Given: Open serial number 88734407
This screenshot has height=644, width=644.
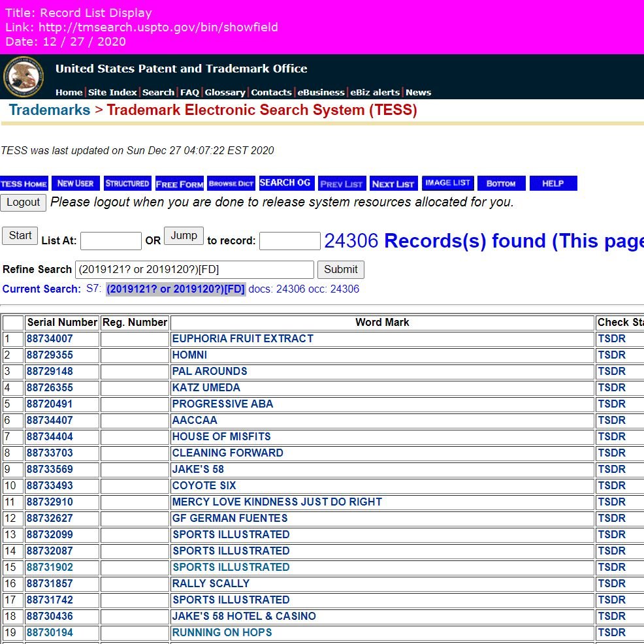Looking at the screenshot, I should (x=50, y=420).
